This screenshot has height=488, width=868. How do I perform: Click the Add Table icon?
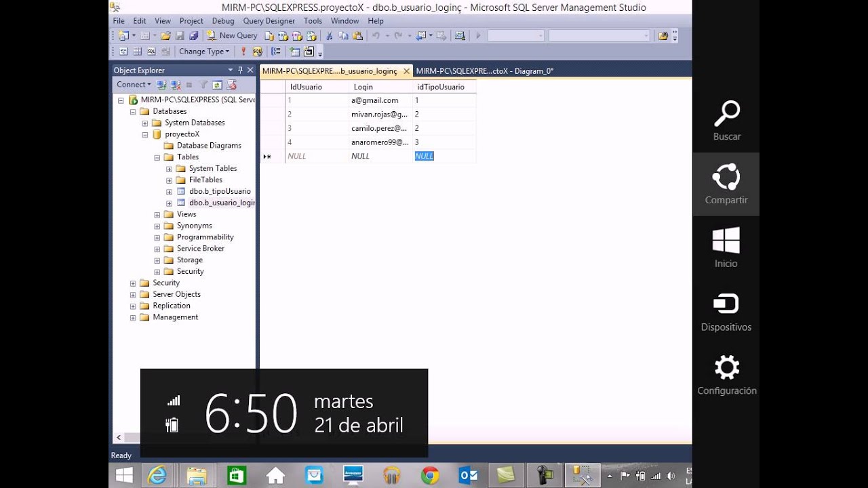tap(294, 52)
